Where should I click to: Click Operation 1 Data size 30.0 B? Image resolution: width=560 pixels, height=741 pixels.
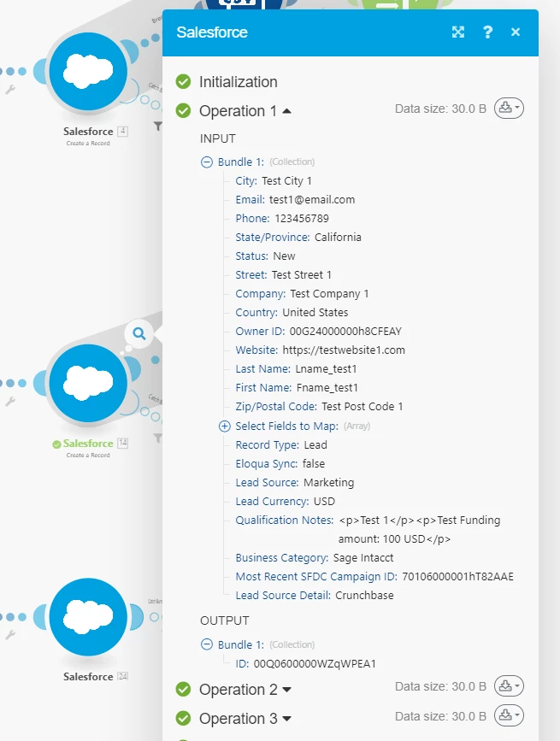[x=440, y=109]
